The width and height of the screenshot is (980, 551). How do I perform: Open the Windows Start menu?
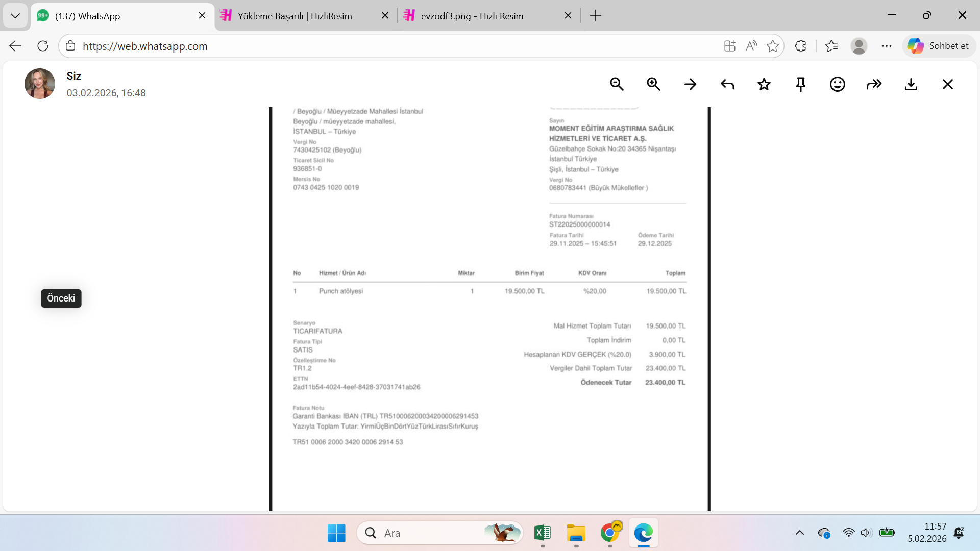[336, 533]
